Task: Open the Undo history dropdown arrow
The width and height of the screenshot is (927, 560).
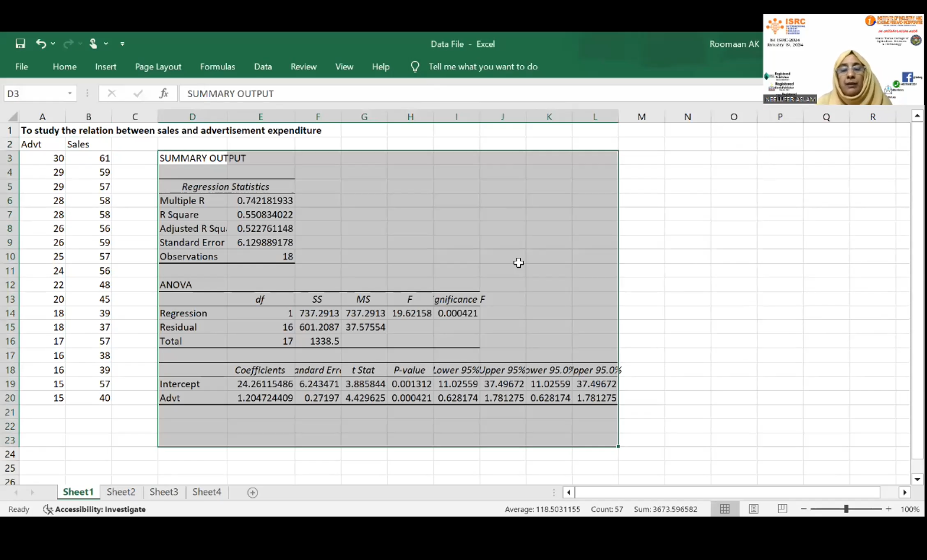Action: pyautogui.click(x=53, y=44)
